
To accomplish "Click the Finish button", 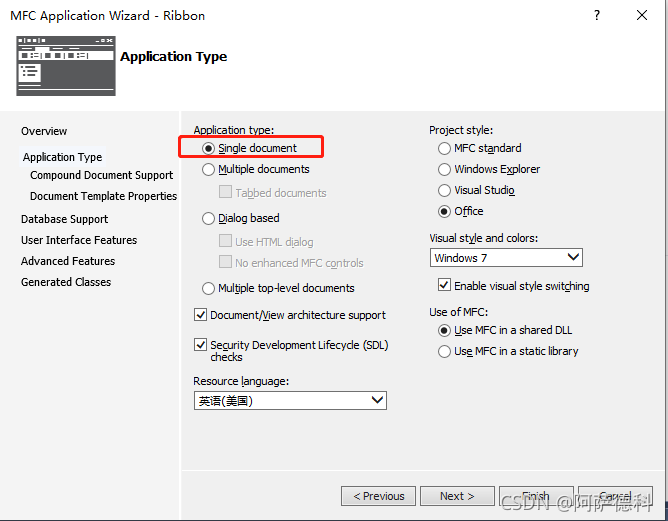I will coord(536,496).
